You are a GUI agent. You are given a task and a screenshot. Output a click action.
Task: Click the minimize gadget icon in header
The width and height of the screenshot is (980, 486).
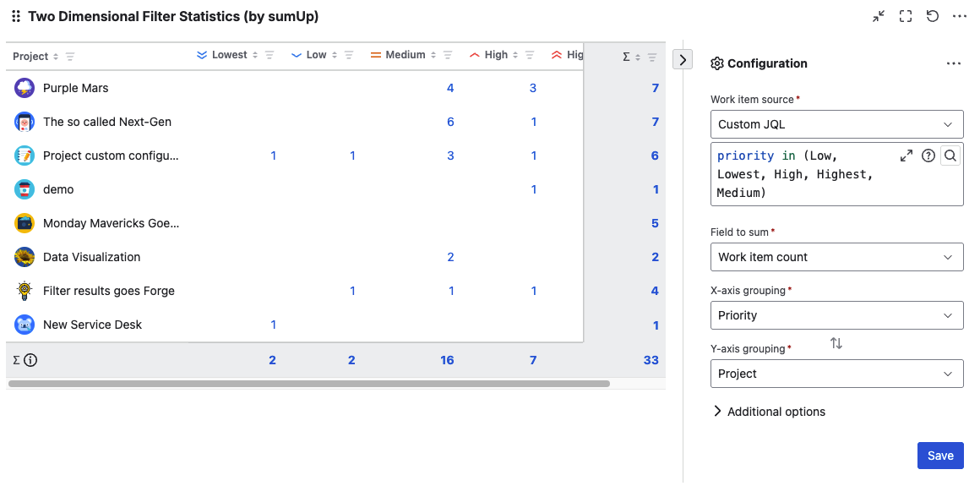(x=879, y=16)
